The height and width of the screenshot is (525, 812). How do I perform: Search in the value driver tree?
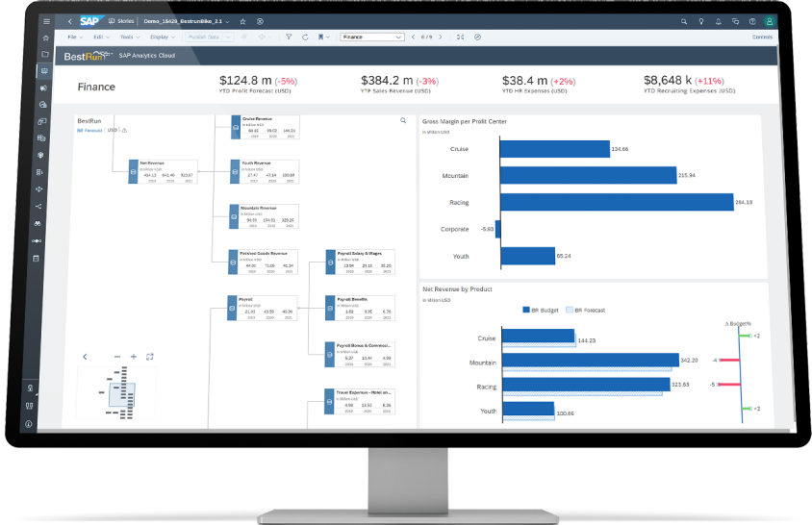click(403, 120)
